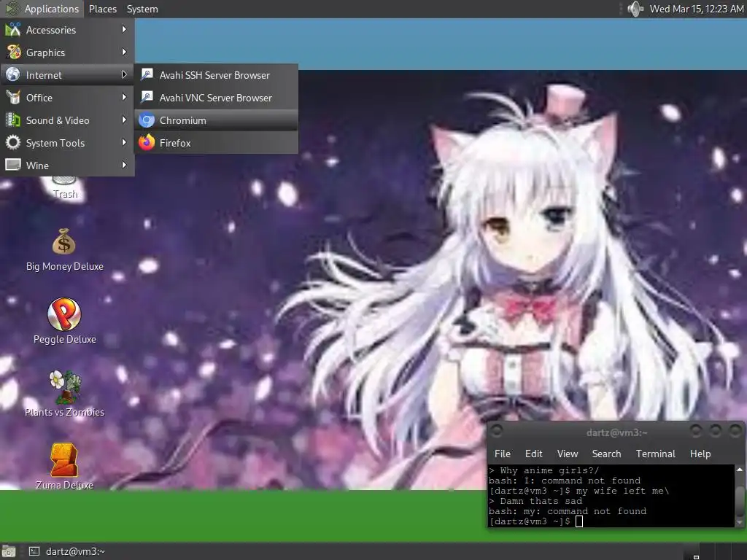Click the terminal title dartz@vm3:~
Viewport: 747px width, 560px height.
coord(616,432)
